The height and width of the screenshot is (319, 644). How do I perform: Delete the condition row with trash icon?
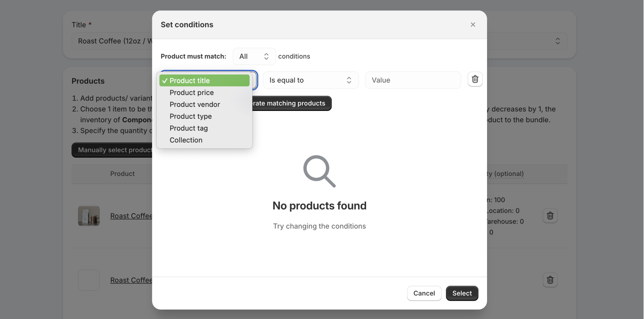[475, 79]
